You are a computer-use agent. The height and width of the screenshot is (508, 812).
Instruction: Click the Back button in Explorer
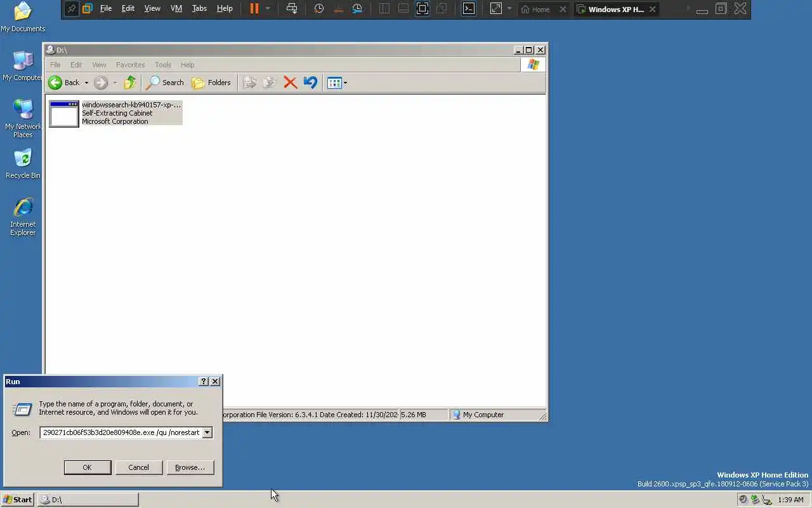click(64, 83)
